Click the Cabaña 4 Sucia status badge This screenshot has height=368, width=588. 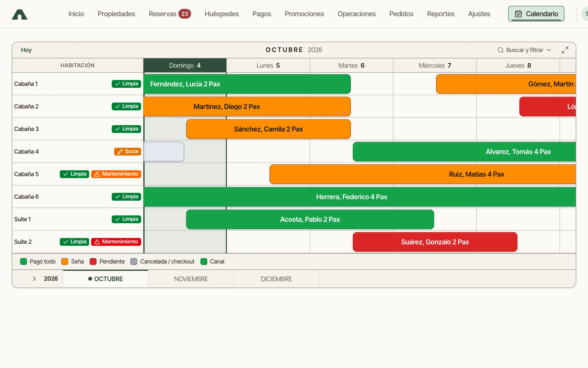point(127,151)
